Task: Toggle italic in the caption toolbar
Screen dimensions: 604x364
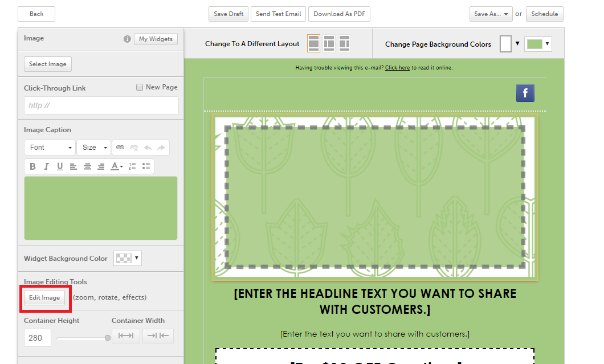Action: (x=46, y=166)
